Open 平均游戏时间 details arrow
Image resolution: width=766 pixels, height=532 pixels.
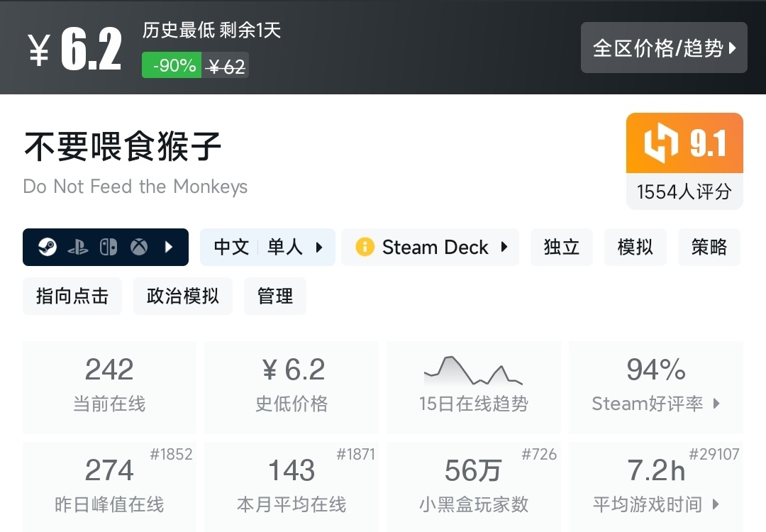[x=716, y=504]
